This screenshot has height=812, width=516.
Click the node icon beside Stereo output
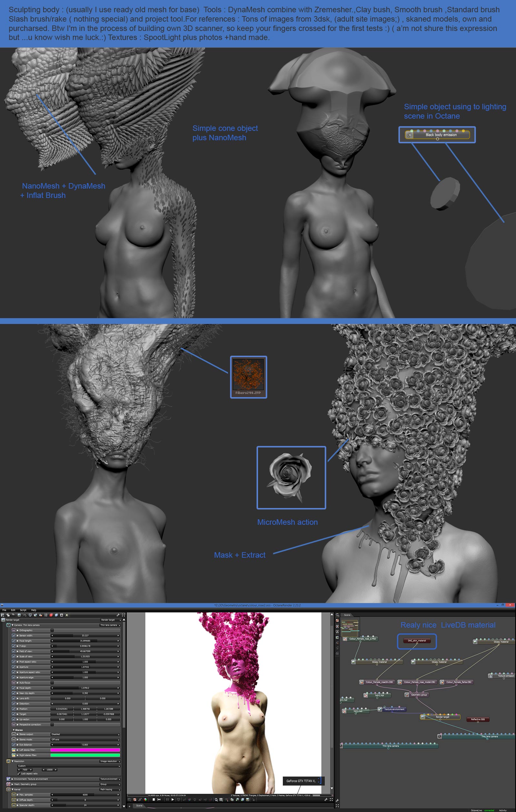point(14,734)
